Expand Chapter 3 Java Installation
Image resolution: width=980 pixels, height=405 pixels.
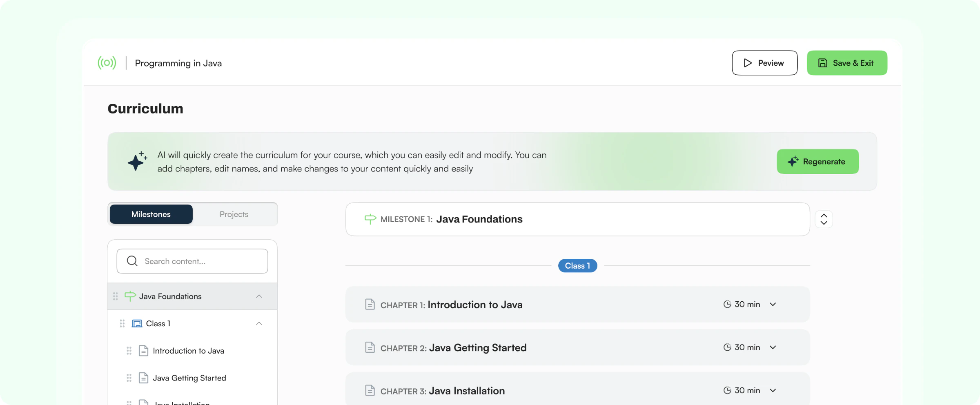click(773, 390)
